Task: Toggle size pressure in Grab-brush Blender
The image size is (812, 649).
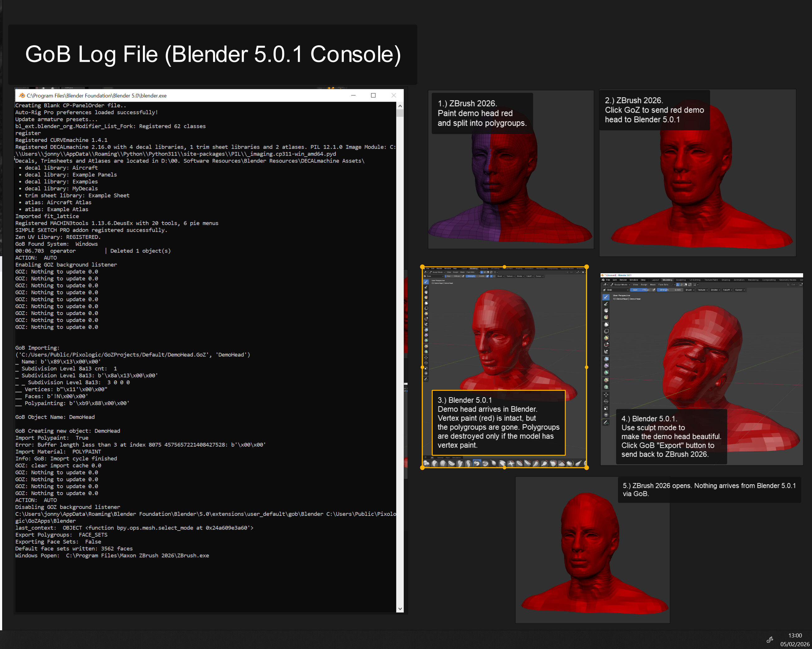Action: click(x=654, y=290)
